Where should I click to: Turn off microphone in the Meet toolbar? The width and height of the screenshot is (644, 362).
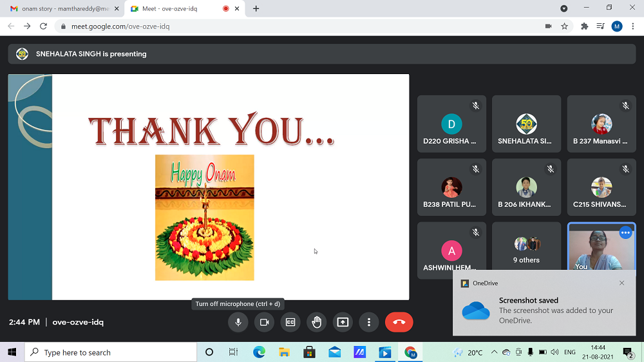[238, 322]
